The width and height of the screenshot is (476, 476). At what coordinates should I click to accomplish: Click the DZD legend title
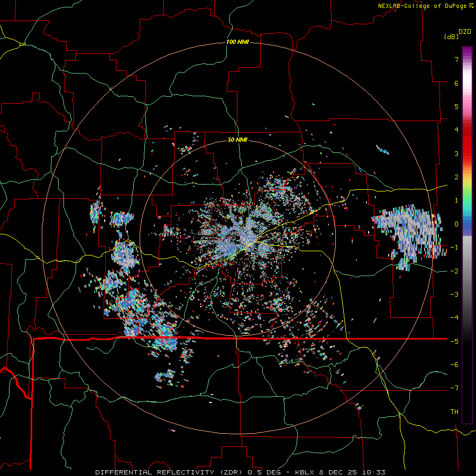point(464,32)
